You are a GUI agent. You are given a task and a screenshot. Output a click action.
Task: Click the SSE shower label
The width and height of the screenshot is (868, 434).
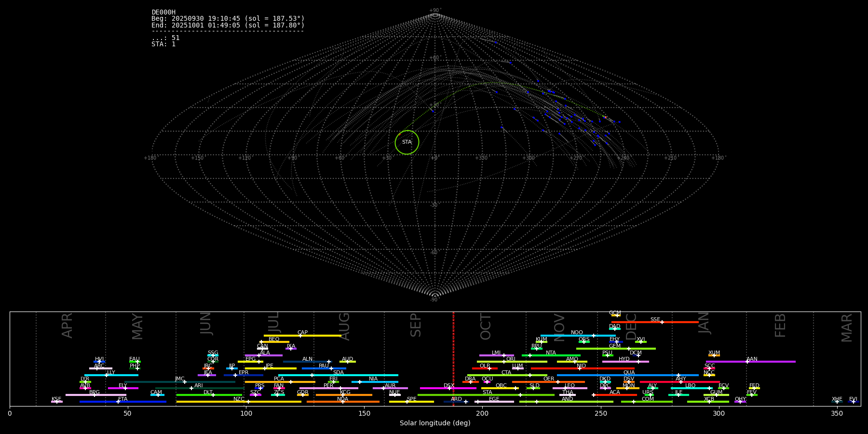click(655, 319)
